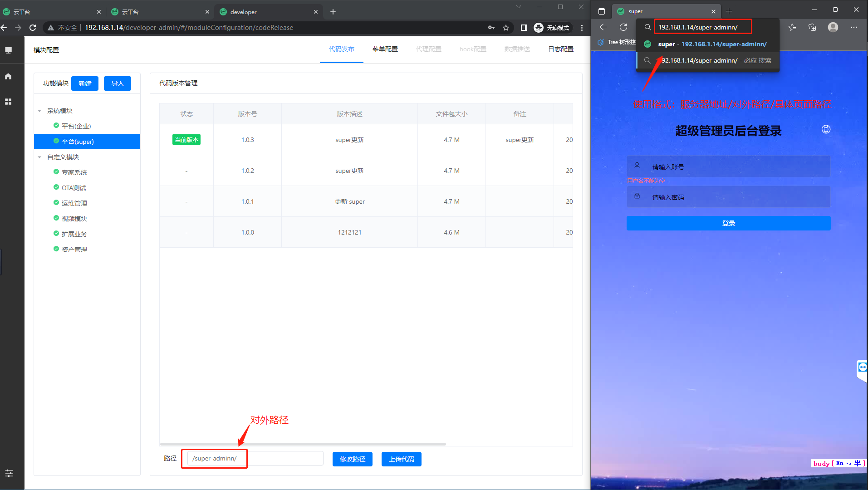
Task: Click the home icon in left sidebar
Action: point(8,76)
